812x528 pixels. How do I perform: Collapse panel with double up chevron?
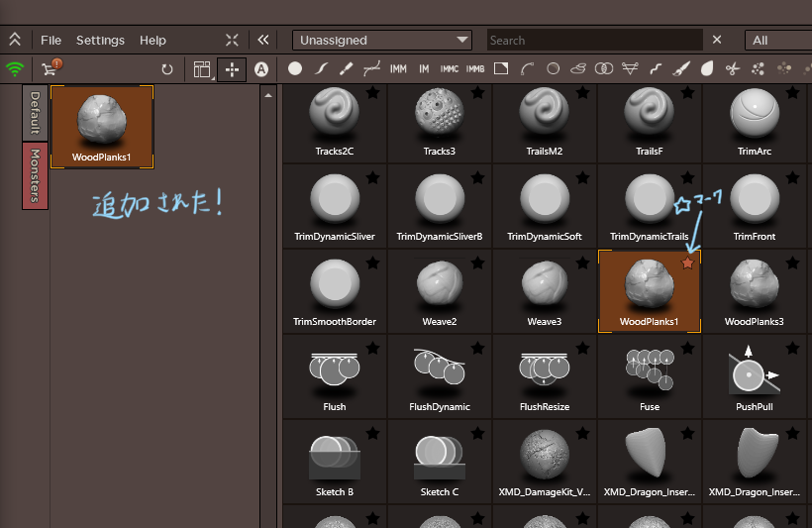15,40
